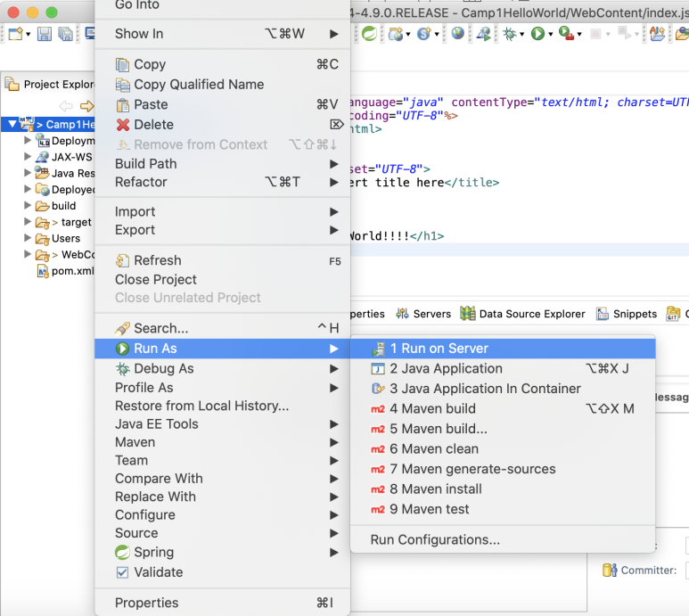Image resolution: width=689 pixels, height=616 pixels.
Task: Click the Paste clipboard icon
Action: click(123, 105)
